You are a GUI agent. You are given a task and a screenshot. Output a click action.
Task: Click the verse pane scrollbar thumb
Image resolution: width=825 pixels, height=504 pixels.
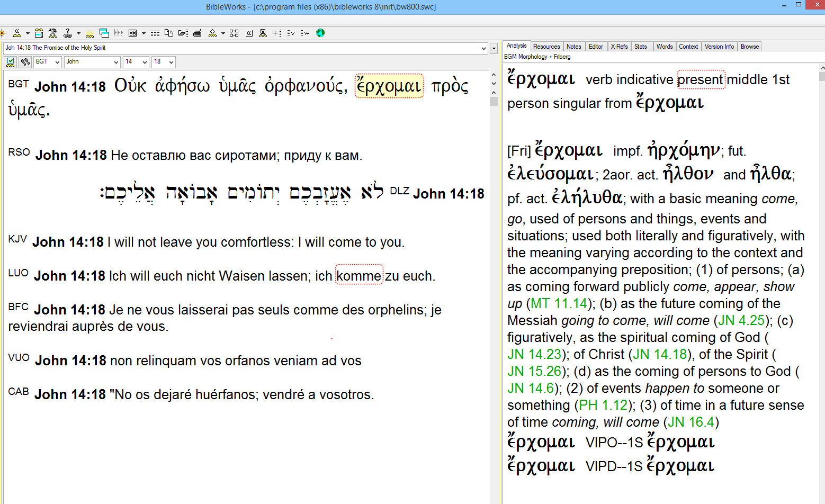click(x=494, y=101)
